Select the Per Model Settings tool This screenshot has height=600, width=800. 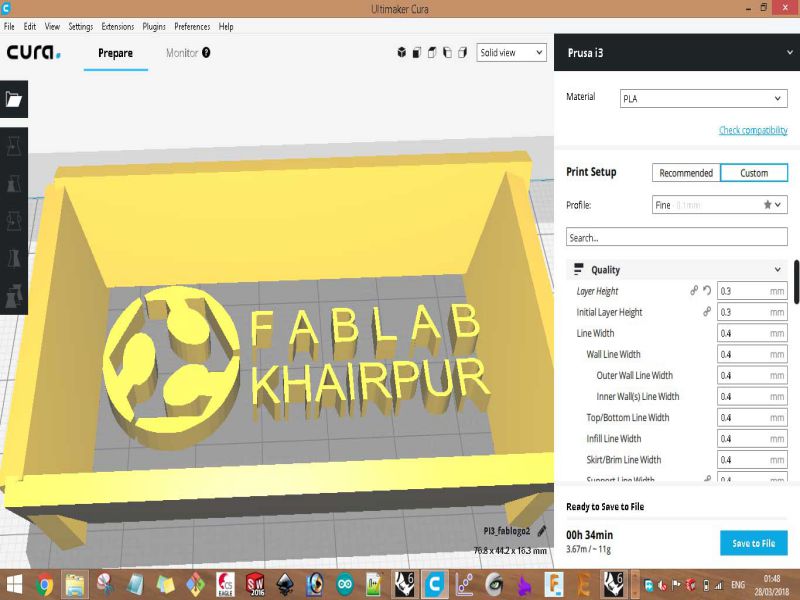14,296
